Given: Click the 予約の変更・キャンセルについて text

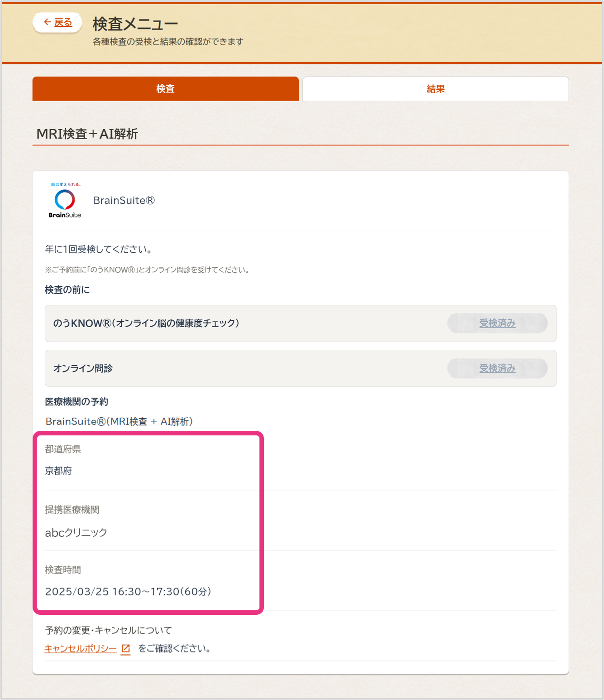Looking at the screenshot, I should point(108,630).
